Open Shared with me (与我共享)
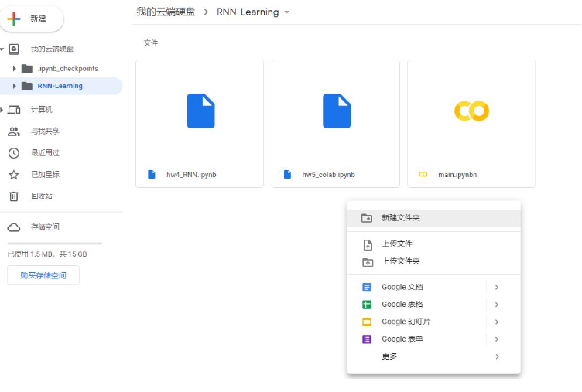This screenshot has height=392, width=582. (x=45, y=131)
